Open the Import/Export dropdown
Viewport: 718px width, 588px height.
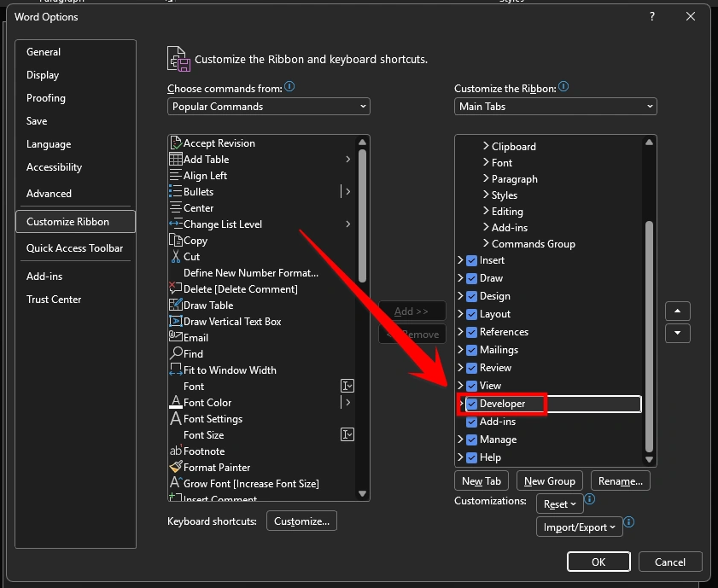[579, 527]
